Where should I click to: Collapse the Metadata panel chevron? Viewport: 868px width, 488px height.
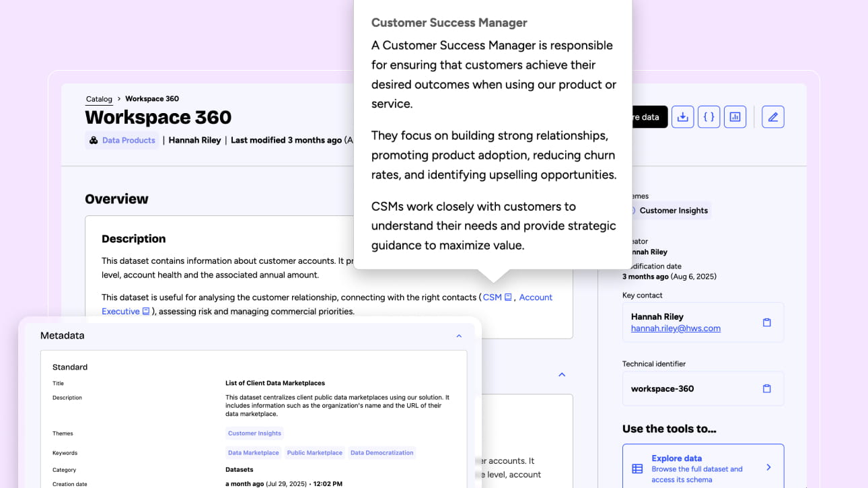[x=459, y=335]
